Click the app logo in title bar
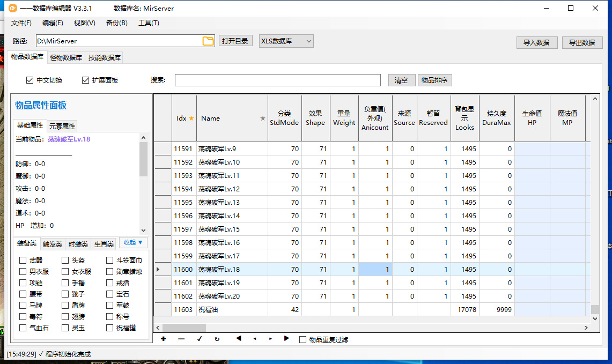Image resolution: width=612 pixels, height=364 pixels. 13,8
